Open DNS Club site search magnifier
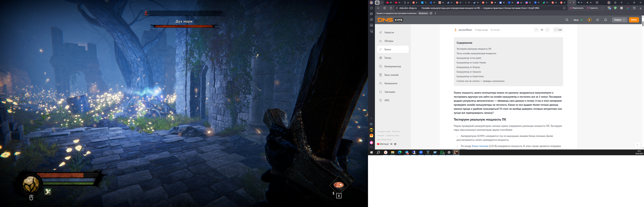644x207 pixels. click(567, 20)
